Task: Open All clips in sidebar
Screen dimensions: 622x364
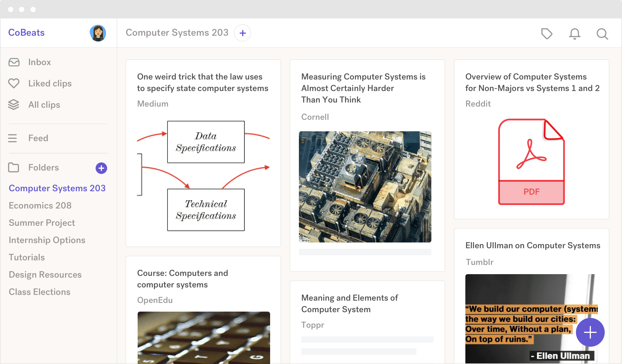Action: tap(44, 105)
